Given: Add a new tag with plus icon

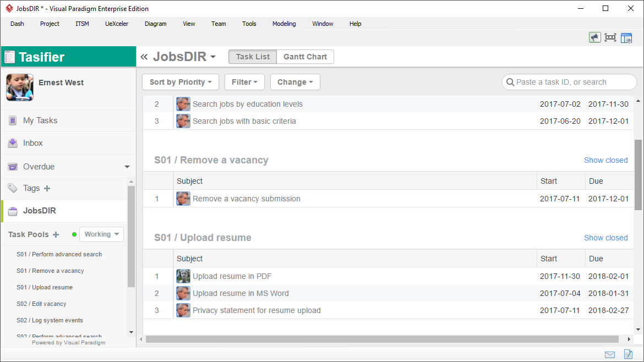Looking at the screenshot, I should coord(47,188).
